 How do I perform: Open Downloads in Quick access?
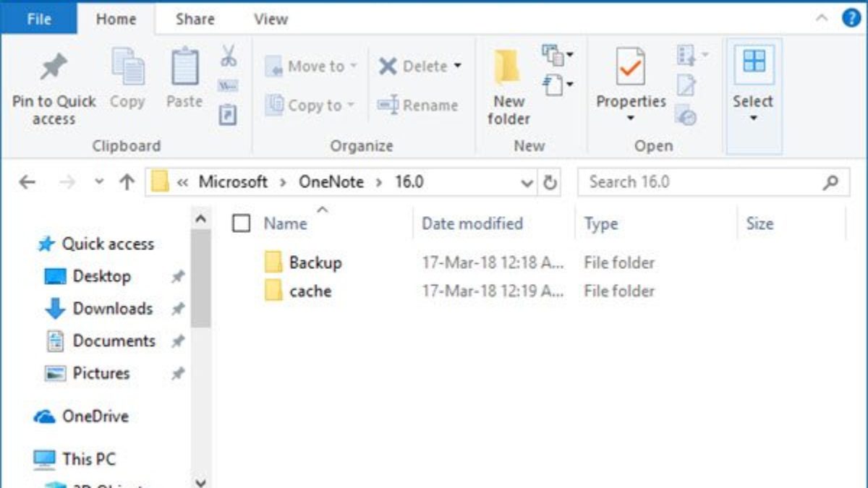pos(112,309)
